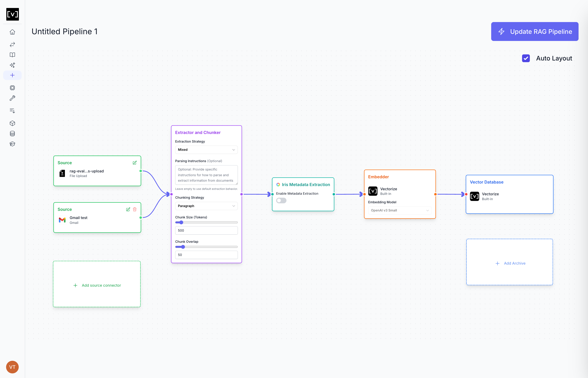Click Add Archive

509,262
